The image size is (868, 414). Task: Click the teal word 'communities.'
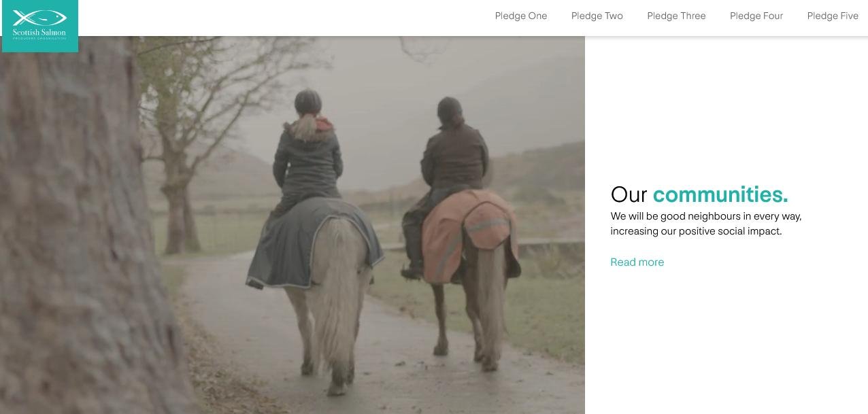720,194
